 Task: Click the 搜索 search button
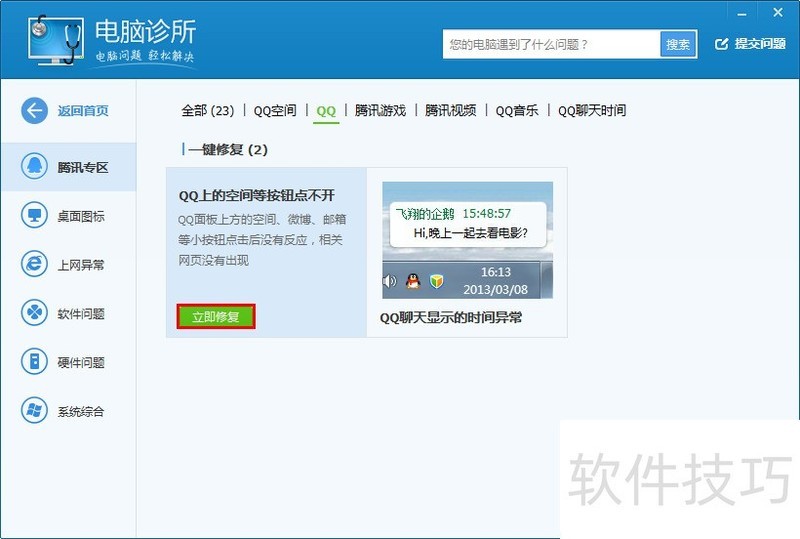tap(678, 45)
